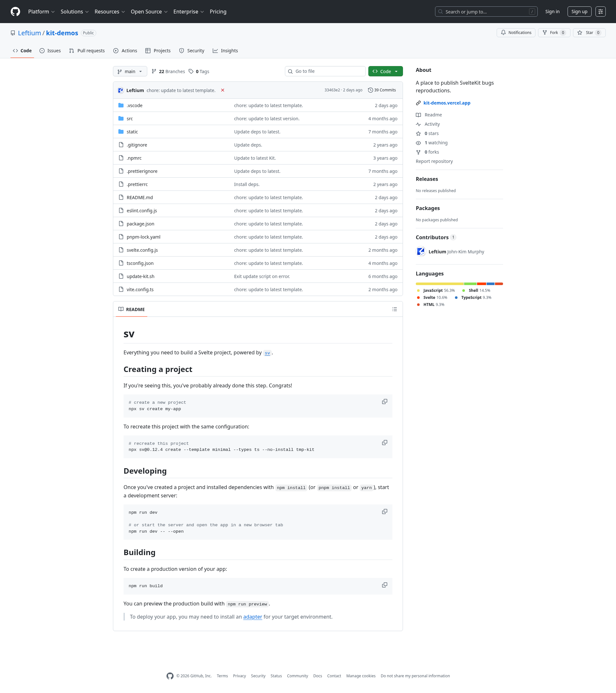The height and width of the screenshot is (693, 616).
Task: Open the appearance settings icon in header
Action: point(600,12)
